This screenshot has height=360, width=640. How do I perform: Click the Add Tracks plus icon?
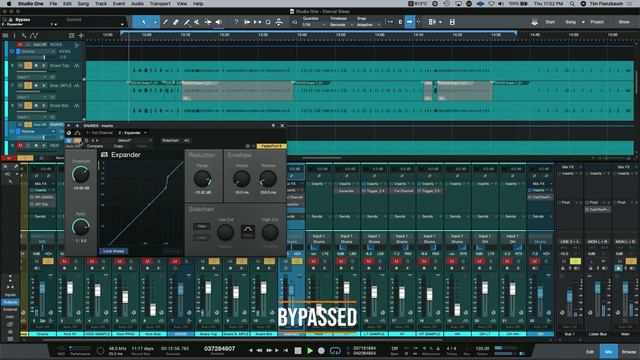click(81, 36)
